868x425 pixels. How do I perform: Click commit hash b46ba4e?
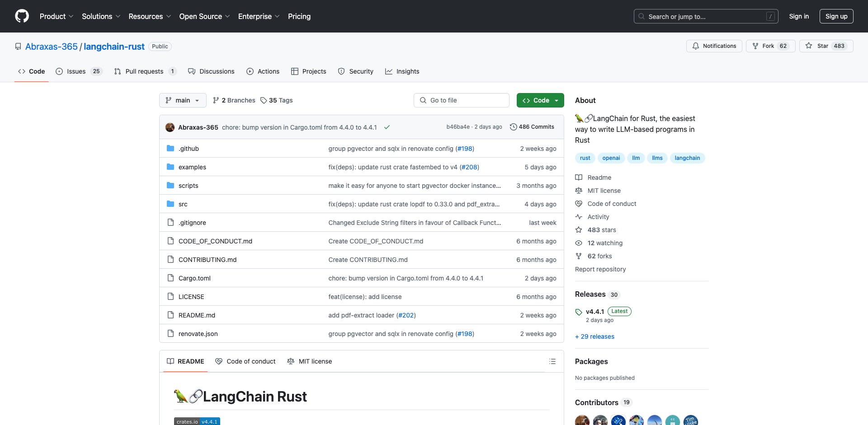[458, 127]
